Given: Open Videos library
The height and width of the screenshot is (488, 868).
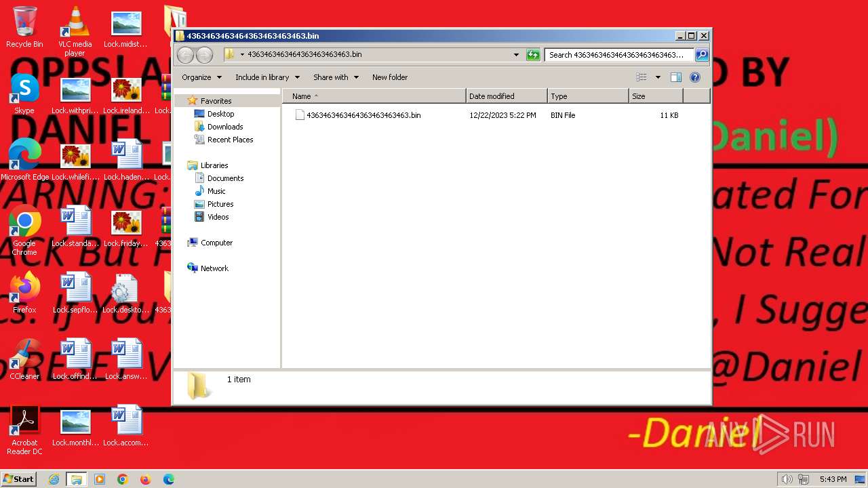Looking at the screenshot, I should pos(218,217).
